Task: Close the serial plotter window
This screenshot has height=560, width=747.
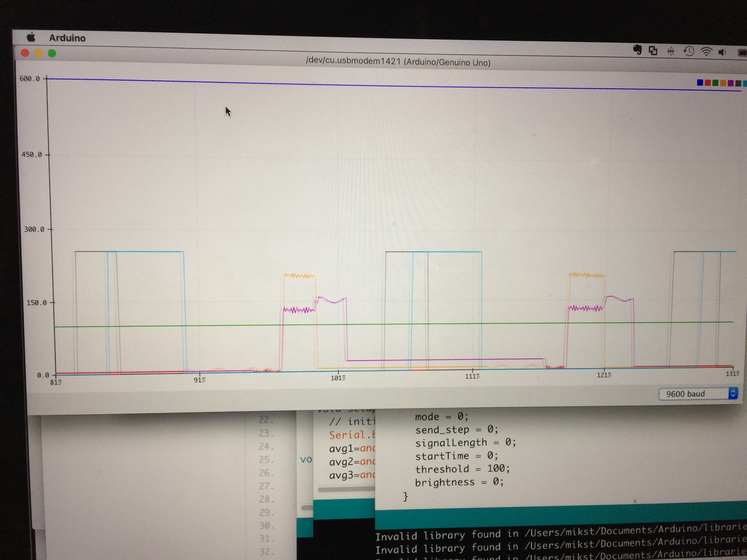Action: click(x=25, y=53)
